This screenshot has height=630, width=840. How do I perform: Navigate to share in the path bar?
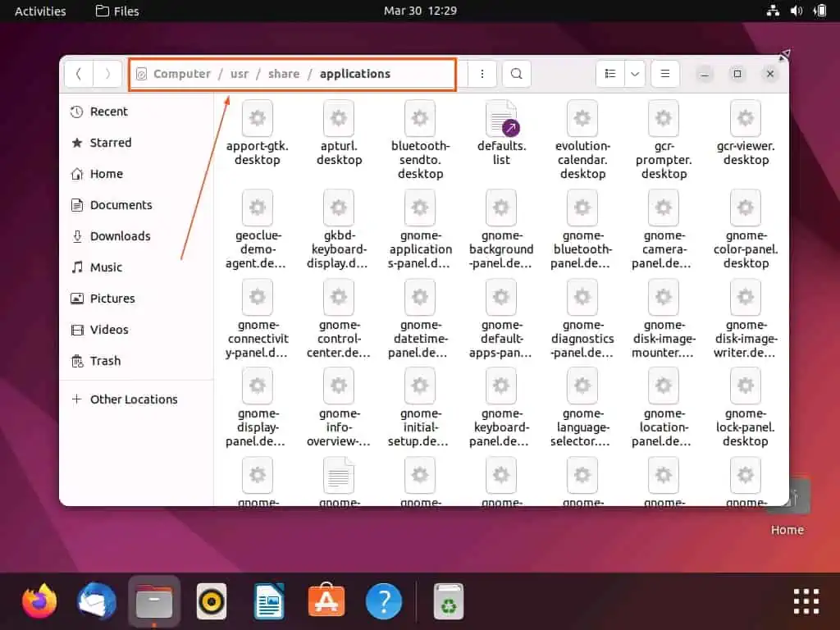point(284,74)
